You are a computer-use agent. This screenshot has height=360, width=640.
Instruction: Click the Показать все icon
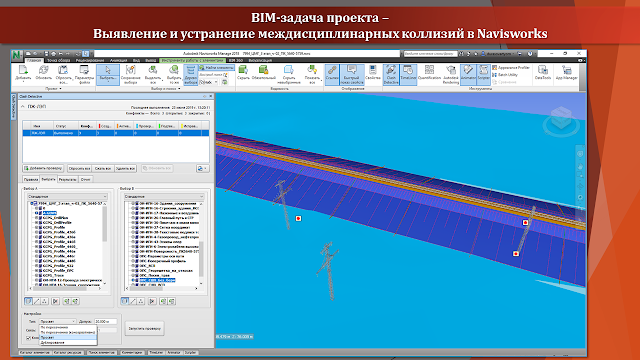coord(312,74)
